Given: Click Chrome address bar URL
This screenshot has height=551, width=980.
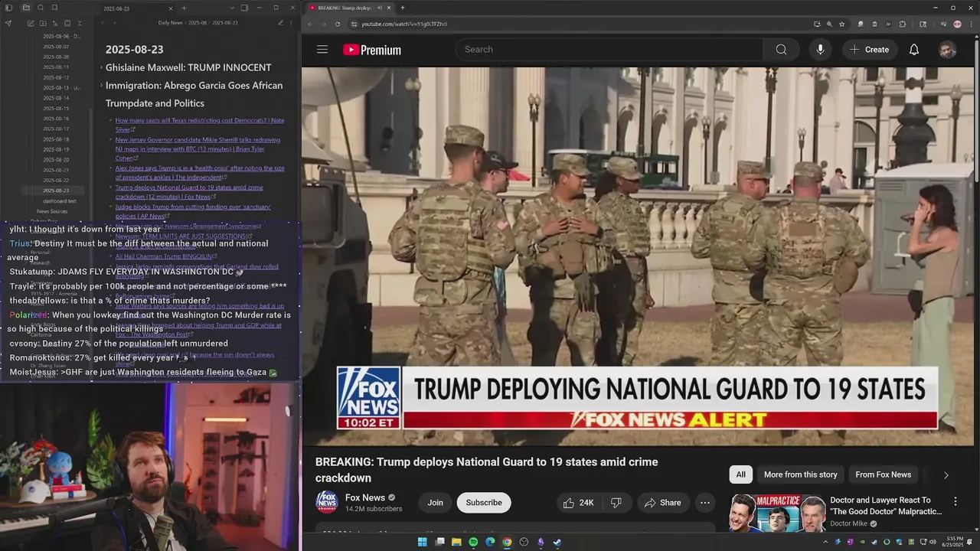Looking at the screenshot, I should click(404, 24).
